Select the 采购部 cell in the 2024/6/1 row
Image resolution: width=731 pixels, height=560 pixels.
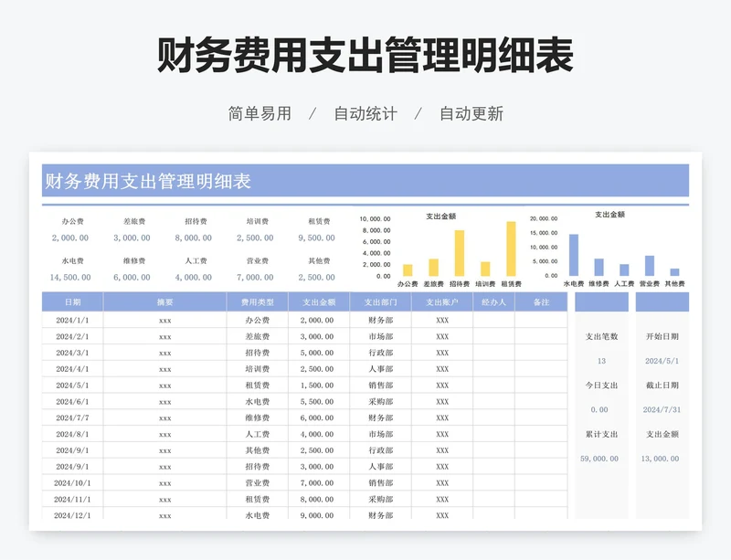[380, 401]
